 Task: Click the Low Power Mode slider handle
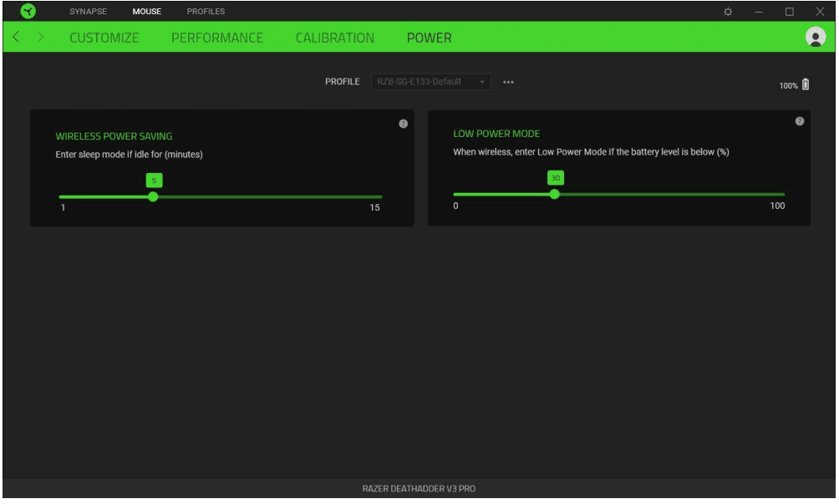pyautogui.click(x=555, y=194)
